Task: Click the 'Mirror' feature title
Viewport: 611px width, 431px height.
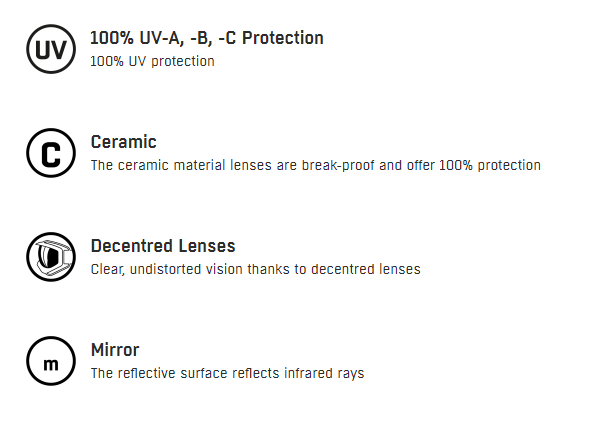Action: (115, 350)
